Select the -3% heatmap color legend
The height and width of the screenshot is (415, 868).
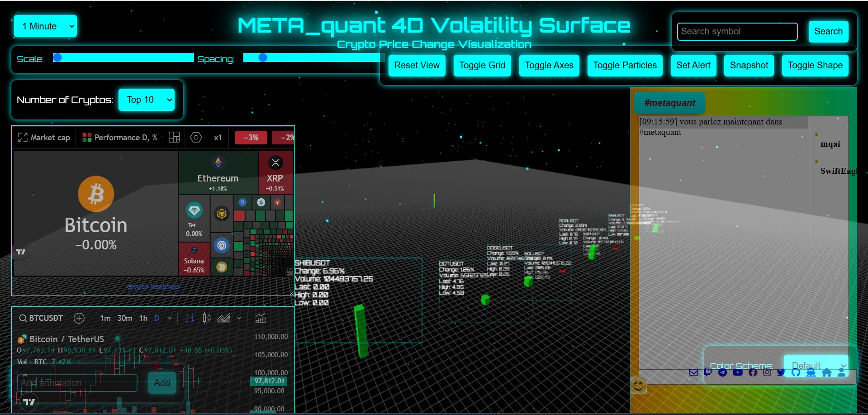251,138
